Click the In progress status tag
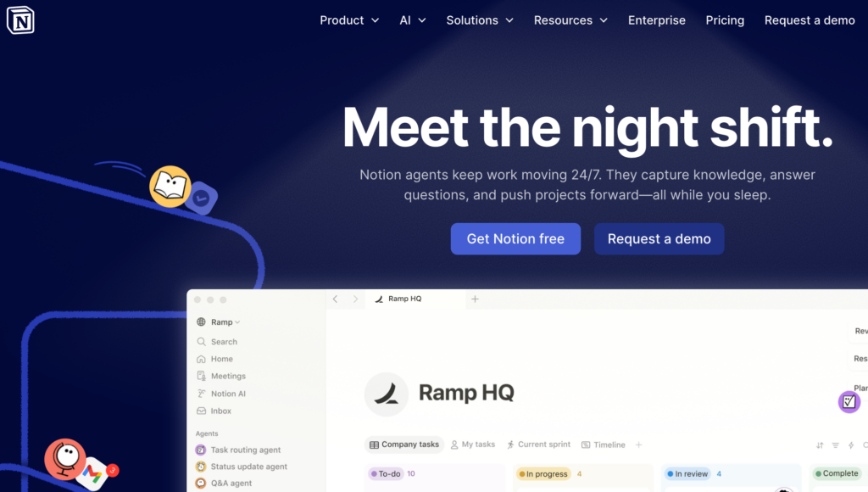This screenshot has height=492, width=868. point(543,473)
